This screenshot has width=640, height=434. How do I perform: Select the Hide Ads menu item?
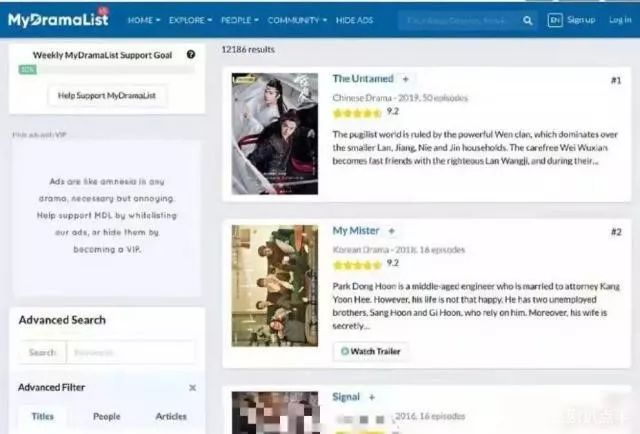pyautogui.click(x=354, y=20)
